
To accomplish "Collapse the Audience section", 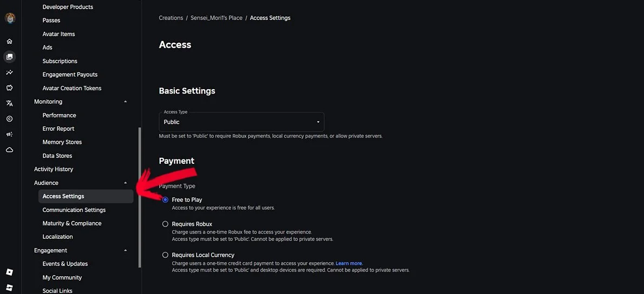I will pyautogui.click(x=126, y=183).
